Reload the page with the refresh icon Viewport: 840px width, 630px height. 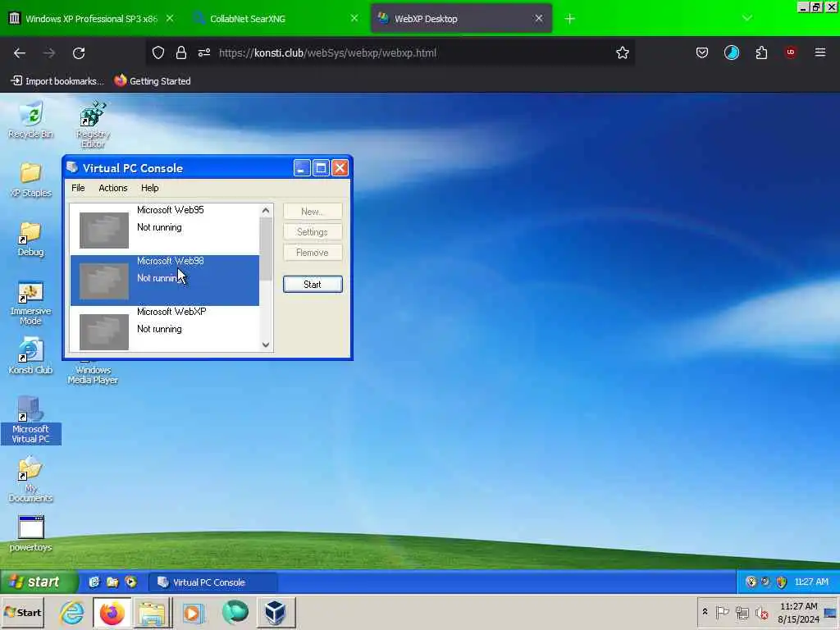coord(79,53)
